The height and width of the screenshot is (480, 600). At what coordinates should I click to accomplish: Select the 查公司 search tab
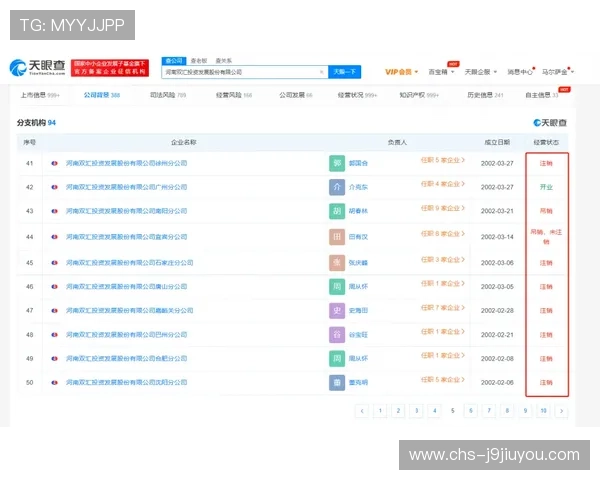point(174,61)
